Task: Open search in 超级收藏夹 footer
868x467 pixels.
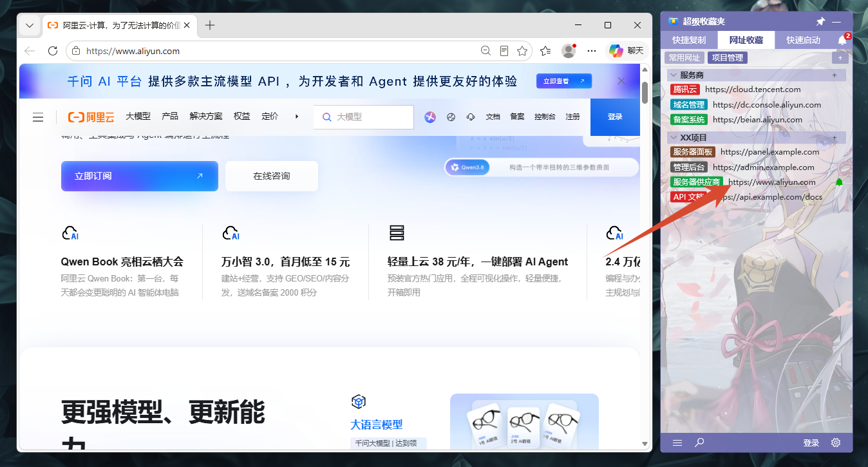Action: click(699, 443)
